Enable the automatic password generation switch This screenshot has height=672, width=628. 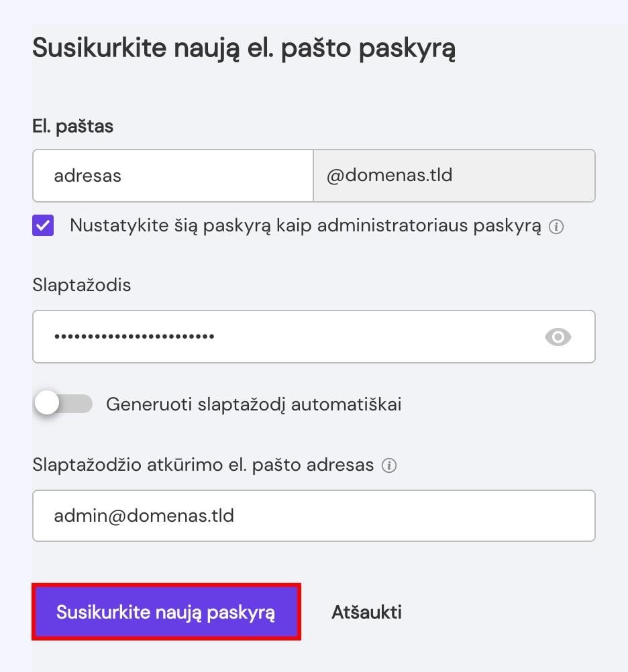63,404
